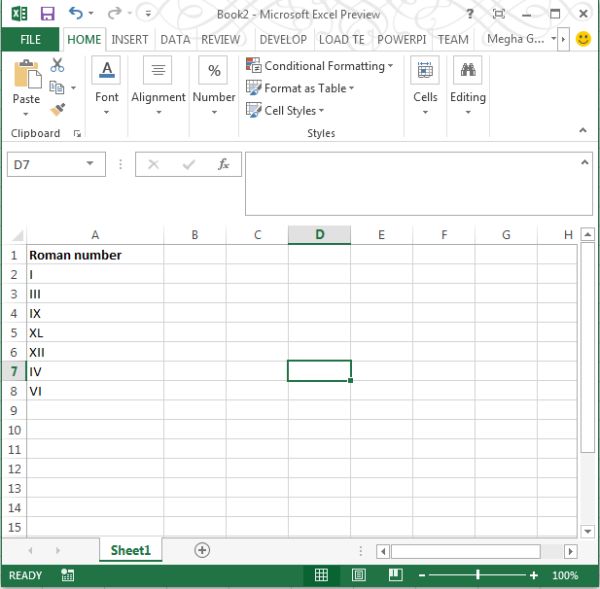Click horizontal scroll right arrow
The height and width of the screenshot is (589, 600).
click(570, 551)
